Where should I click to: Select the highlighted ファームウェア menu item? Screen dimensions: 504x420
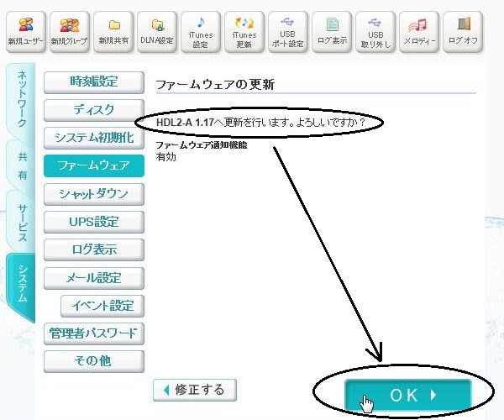(94, 165)
